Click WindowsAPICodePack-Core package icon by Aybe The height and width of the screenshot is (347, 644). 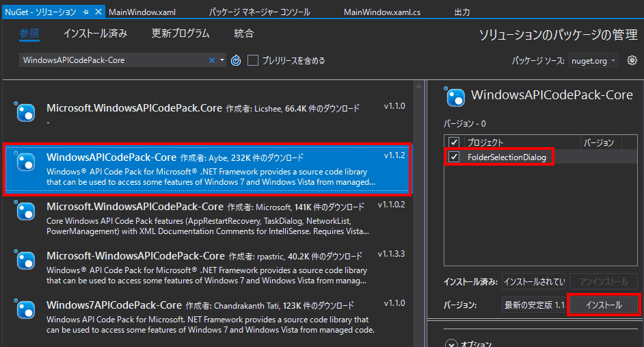25,162
